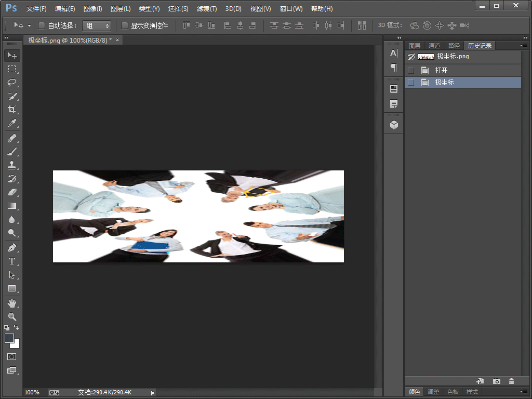Click the background color swatch
This screenshot has height=399, width=532.
point(16,345)
